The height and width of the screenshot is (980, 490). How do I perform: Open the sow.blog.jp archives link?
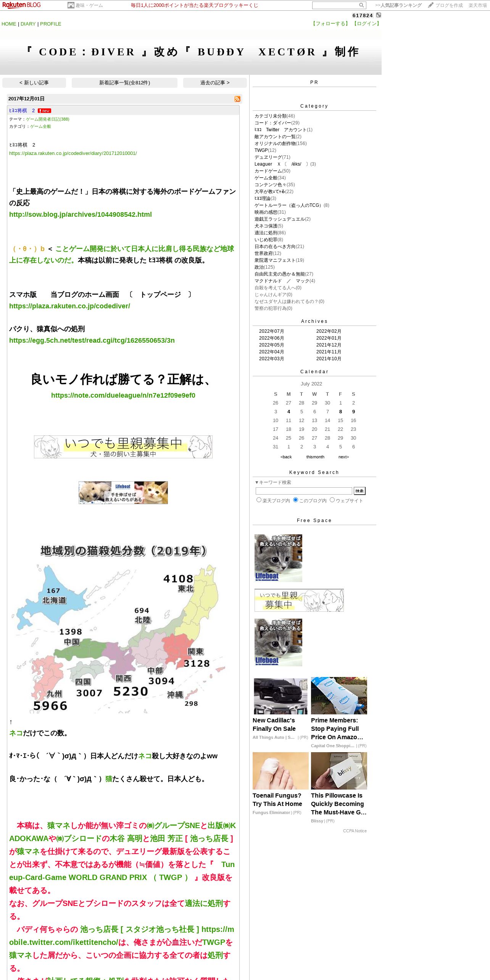coord(81,214)
